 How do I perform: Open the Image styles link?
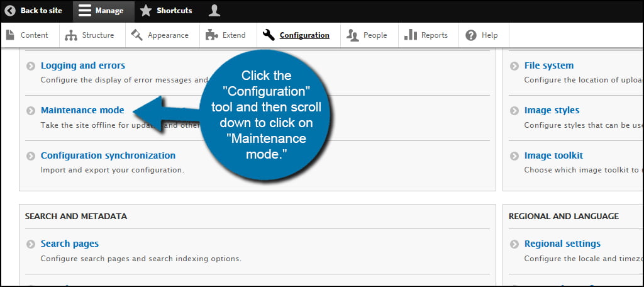[x=552, y=110]
